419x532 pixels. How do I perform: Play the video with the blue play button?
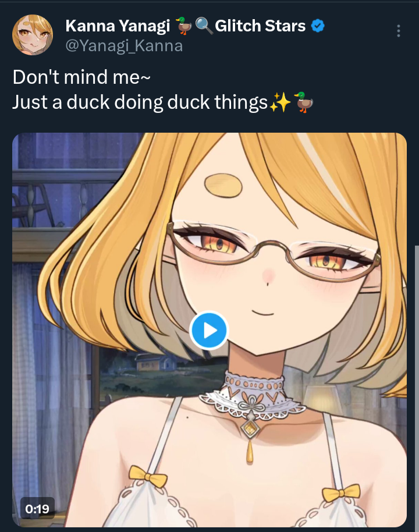[209, 330]
